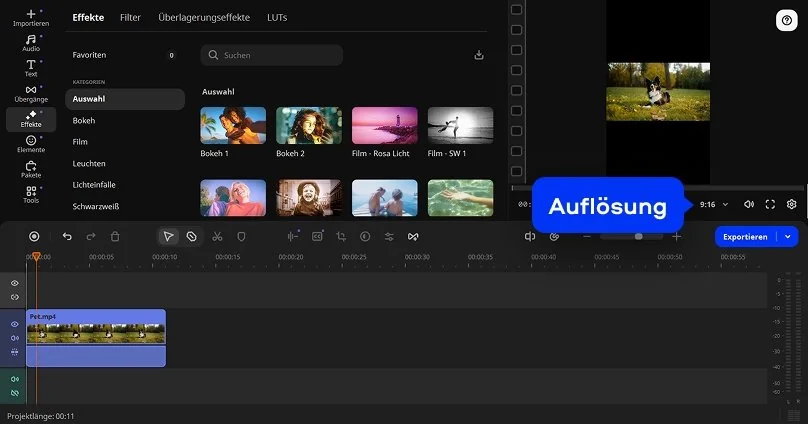
Task: Click the undo arrow in timeline toolbar
Action: coord(67,237)
